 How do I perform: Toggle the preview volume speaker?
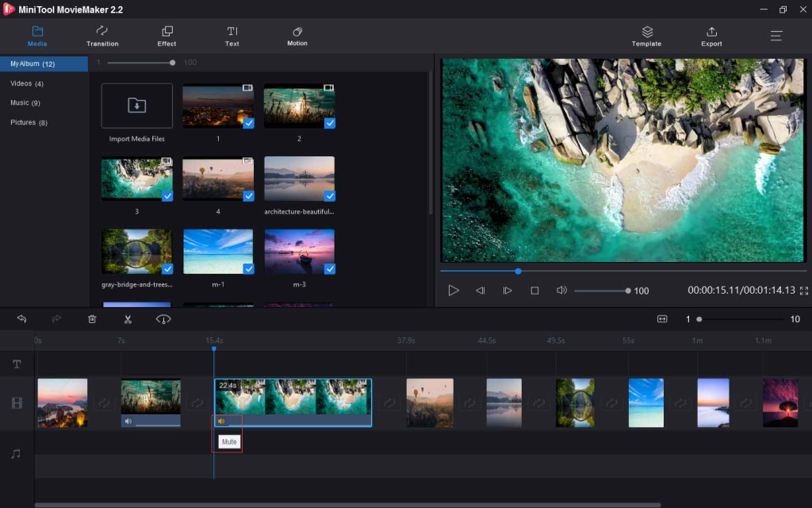tap(561, 291)
